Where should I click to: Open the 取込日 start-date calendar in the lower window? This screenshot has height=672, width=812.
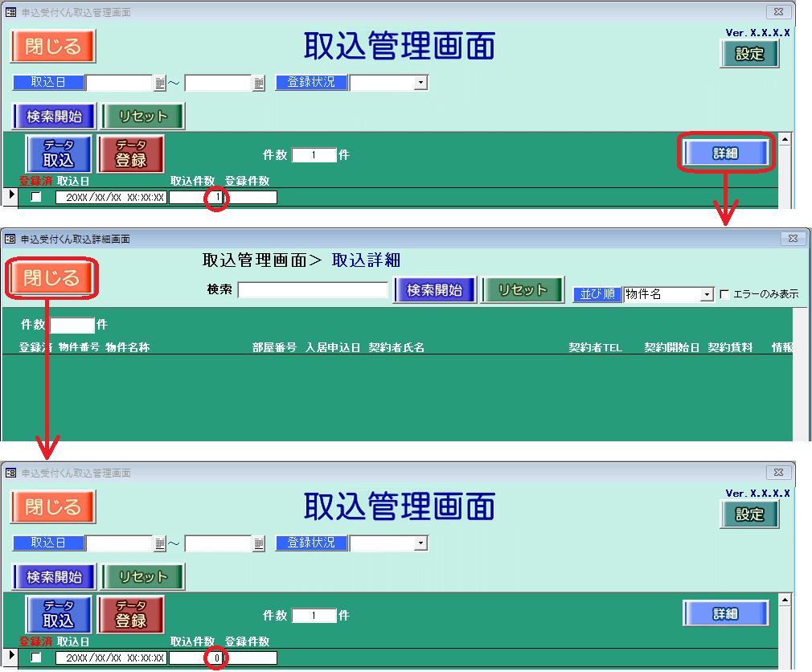coord(159,544)
